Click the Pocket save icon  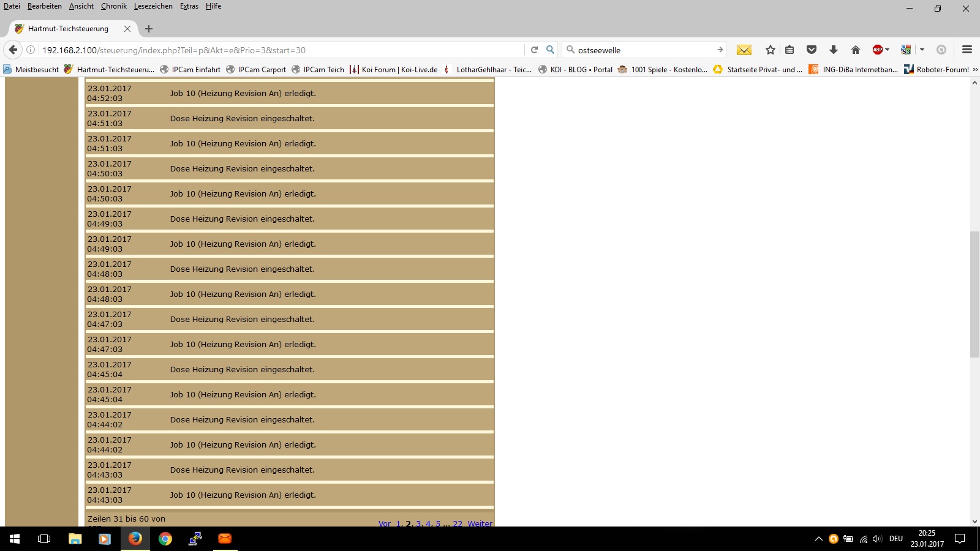coord(812,50)
